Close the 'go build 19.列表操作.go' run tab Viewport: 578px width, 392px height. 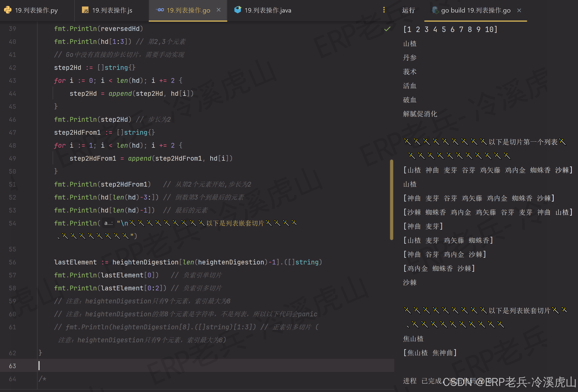point(520,10)
